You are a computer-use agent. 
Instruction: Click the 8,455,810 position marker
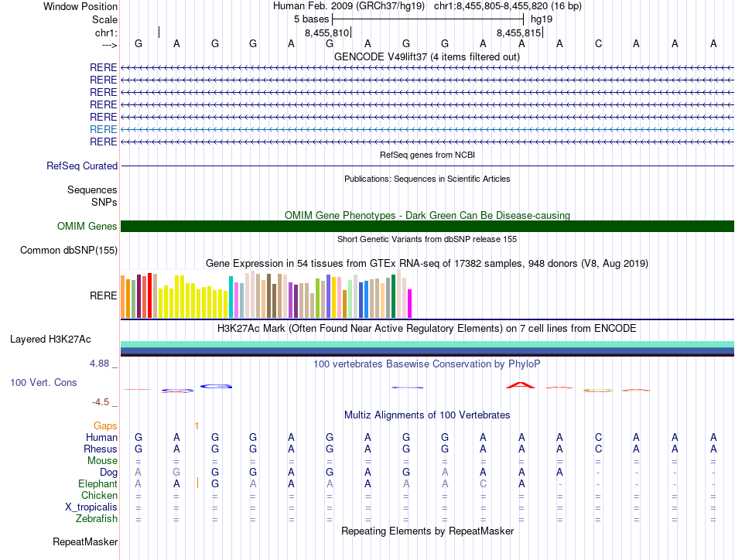pyautogui.click(x=327, y=32)
